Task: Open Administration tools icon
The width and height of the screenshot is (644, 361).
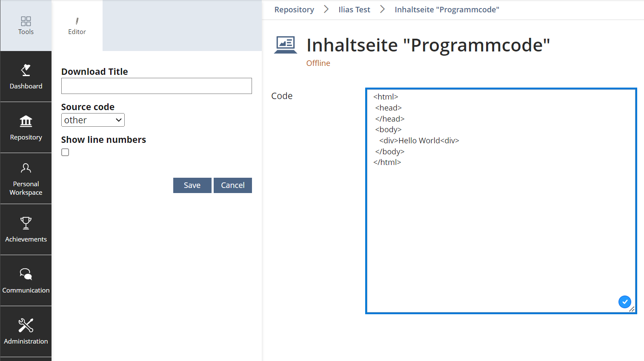Action: point(26,325)
